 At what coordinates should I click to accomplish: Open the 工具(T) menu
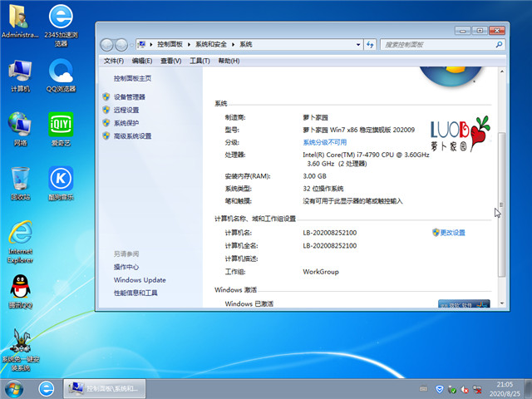pos(199,61)
